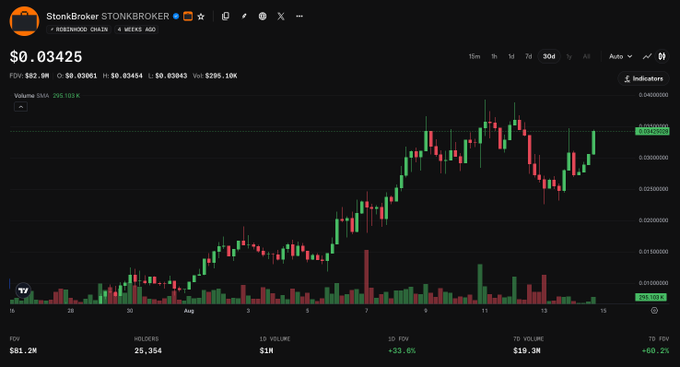Click the TradingView logo on chart
Screen dimensions: 680x367
23,290
